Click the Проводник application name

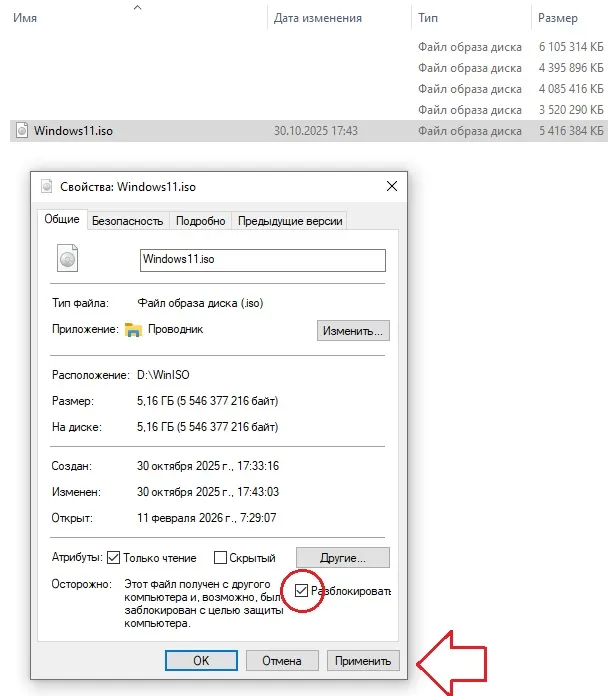coord(175,329)
